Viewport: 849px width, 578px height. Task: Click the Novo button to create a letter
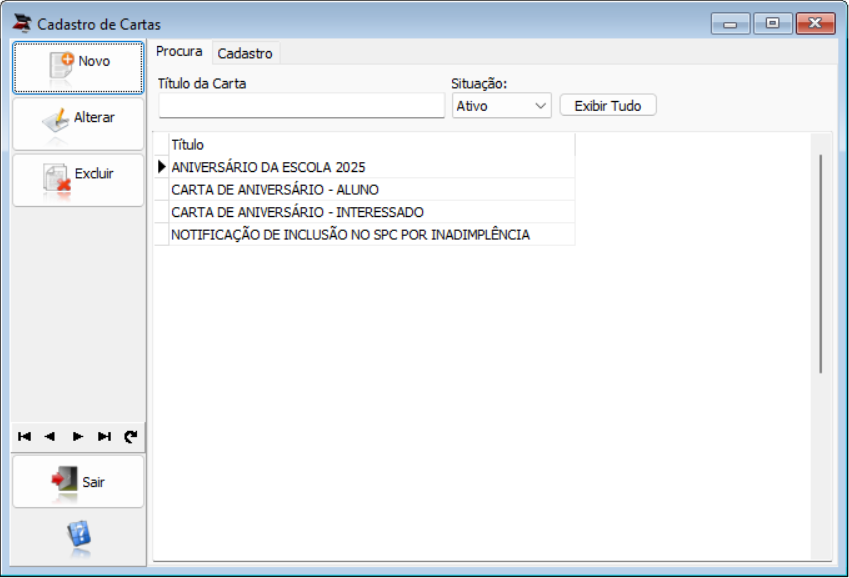tap(78, 68)
